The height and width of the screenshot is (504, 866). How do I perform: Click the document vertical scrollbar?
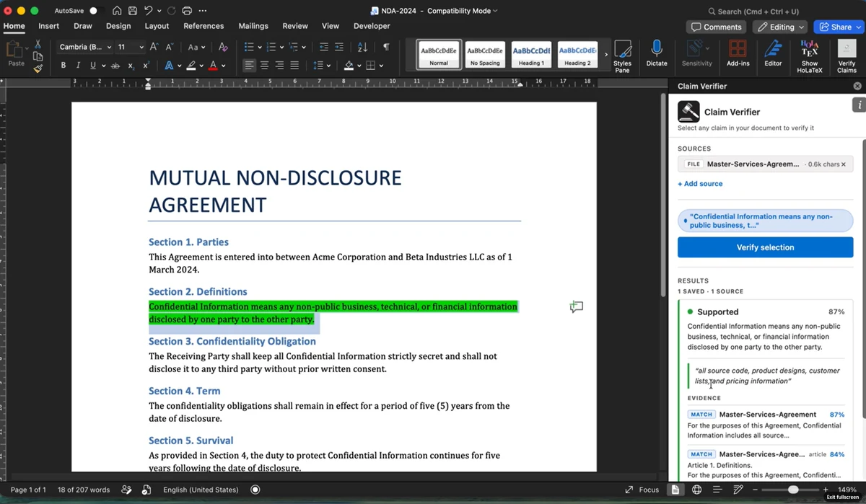coord(663,195)
